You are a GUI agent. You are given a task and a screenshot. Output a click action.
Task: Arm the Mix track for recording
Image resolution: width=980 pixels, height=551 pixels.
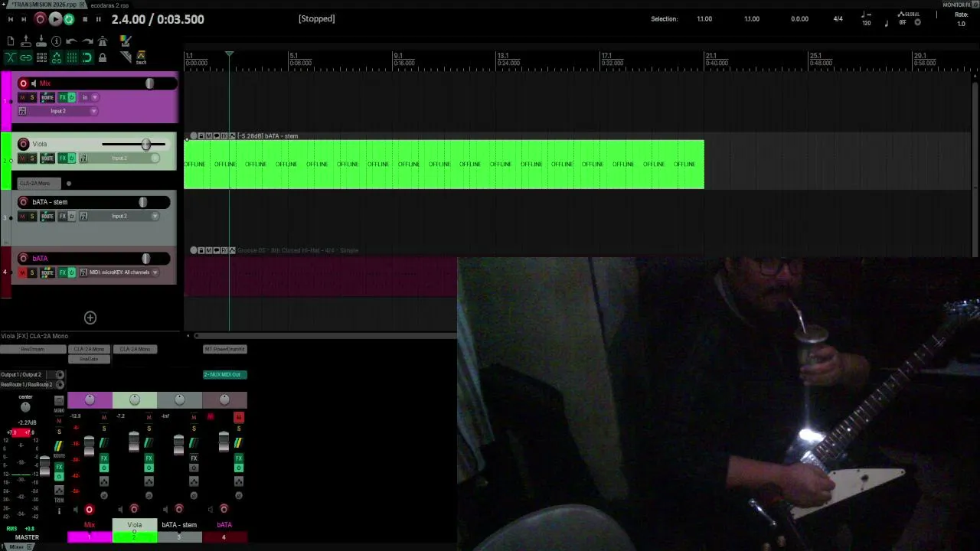[x=24, y=83]
